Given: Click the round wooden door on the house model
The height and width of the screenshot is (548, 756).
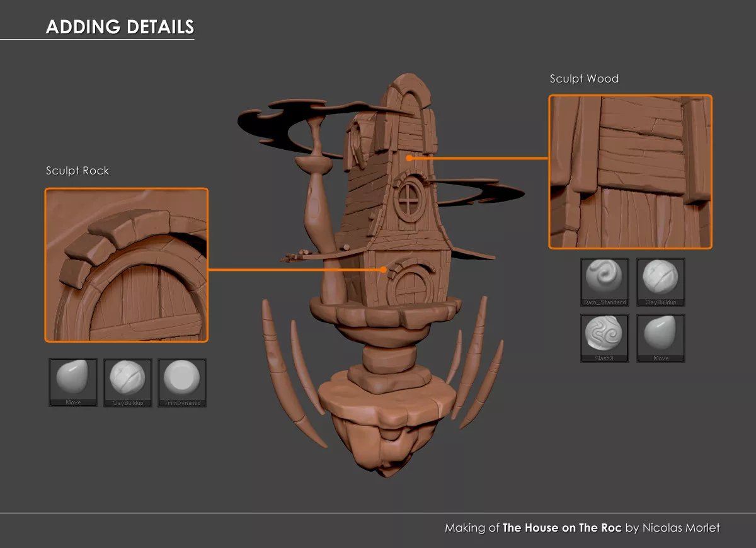Looking at the screenshot, I should pos(409,287).
